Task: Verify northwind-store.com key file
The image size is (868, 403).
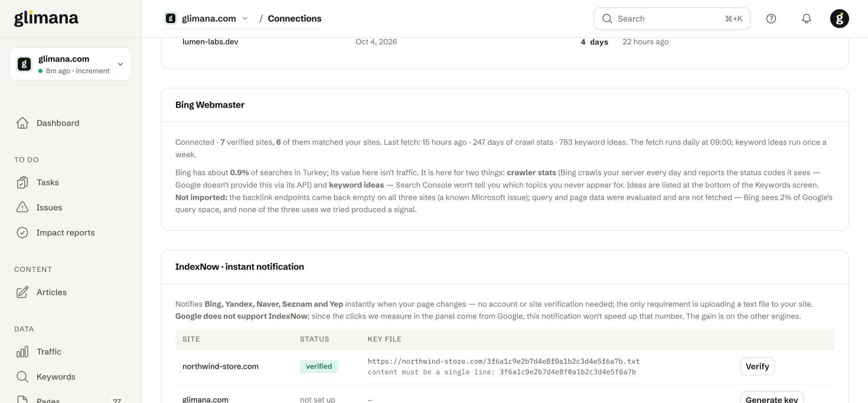Action: point(758,366)
